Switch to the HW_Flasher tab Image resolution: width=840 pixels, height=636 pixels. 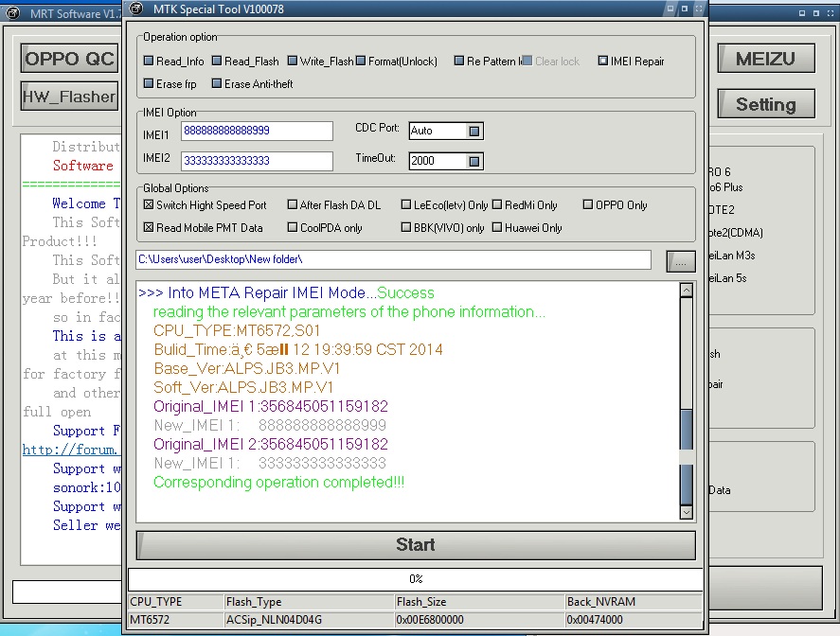click(69, 97)
